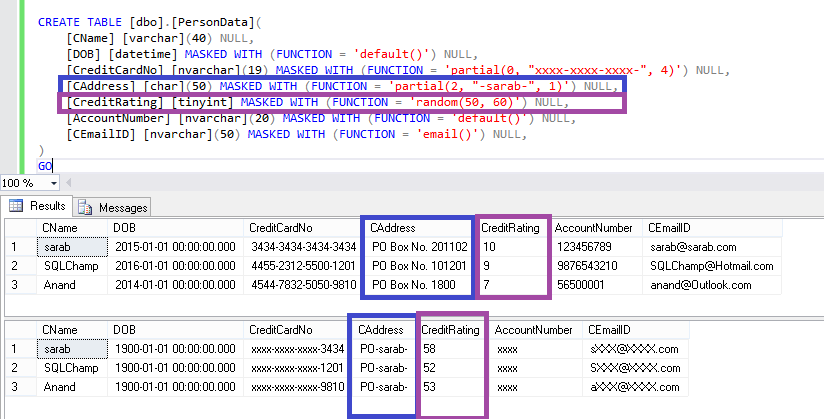
Task: Click the editor's left scroll arrow
Action: coord(68,183)
